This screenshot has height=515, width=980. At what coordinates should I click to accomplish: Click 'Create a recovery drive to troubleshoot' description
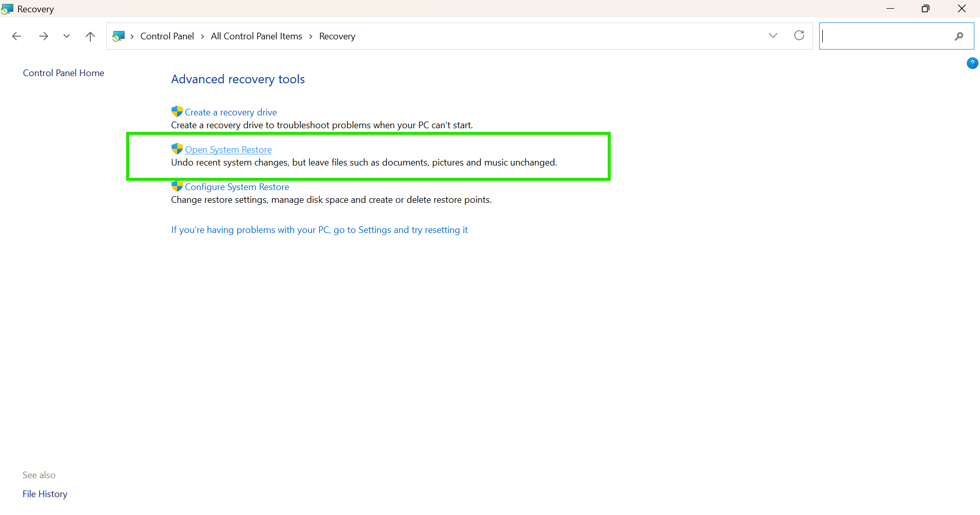coord(322,125)
